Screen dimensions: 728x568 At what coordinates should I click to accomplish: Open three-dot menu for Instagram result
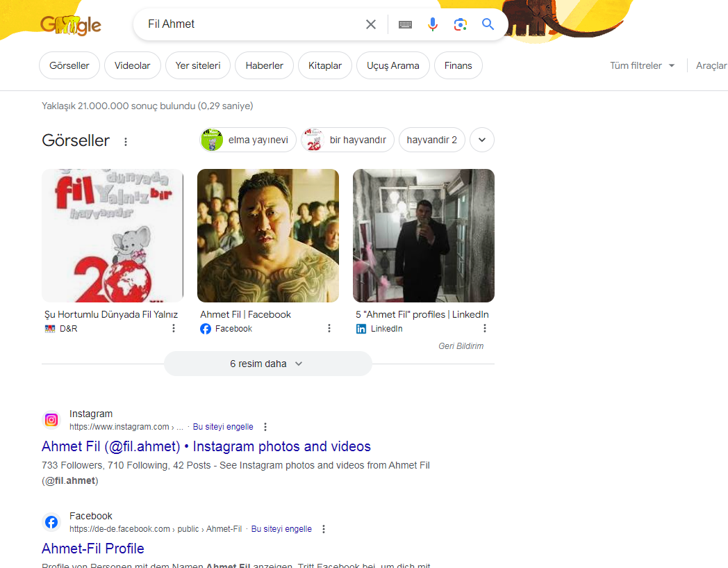point(265,427)
